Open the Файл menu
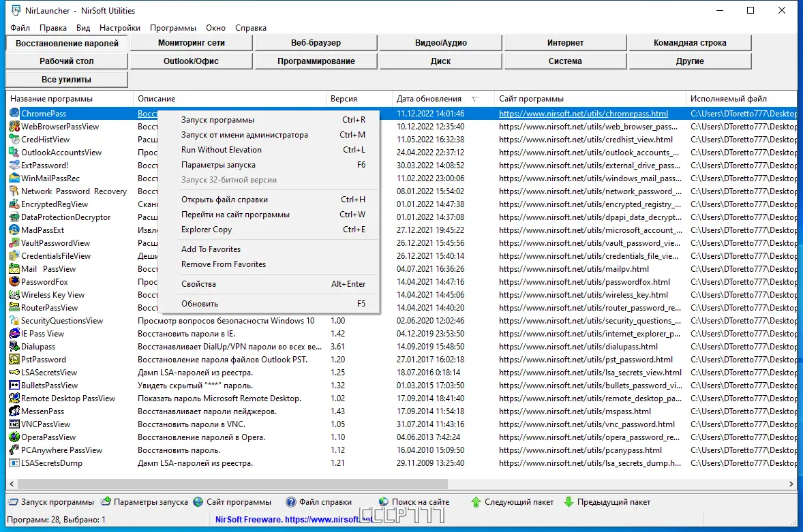The height and width of the screenshot is (532, 803). 20,28
